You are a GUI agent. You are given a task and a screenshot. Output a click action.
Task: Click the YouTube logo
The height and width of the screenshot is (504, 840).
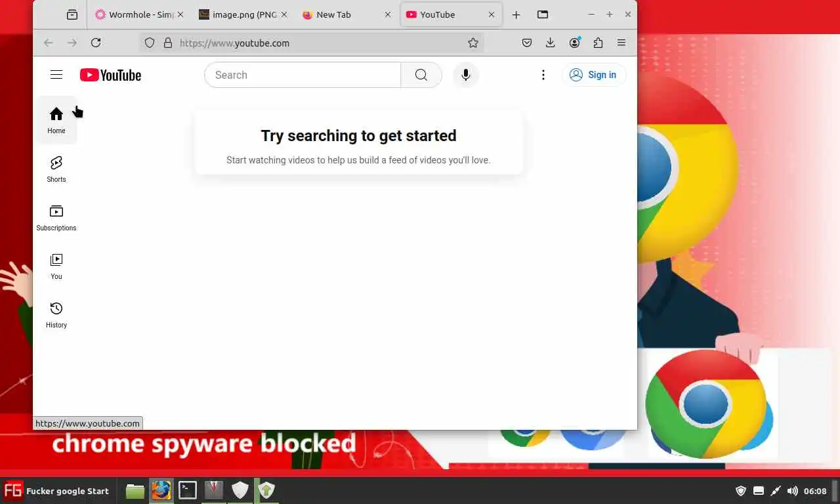[110, 75]
